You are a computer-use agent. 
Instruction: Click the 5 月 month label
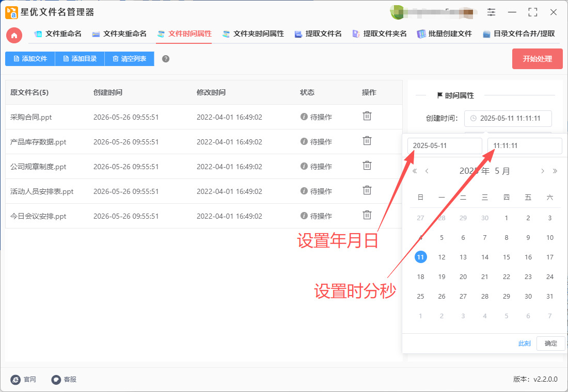[x=502, y=171]
